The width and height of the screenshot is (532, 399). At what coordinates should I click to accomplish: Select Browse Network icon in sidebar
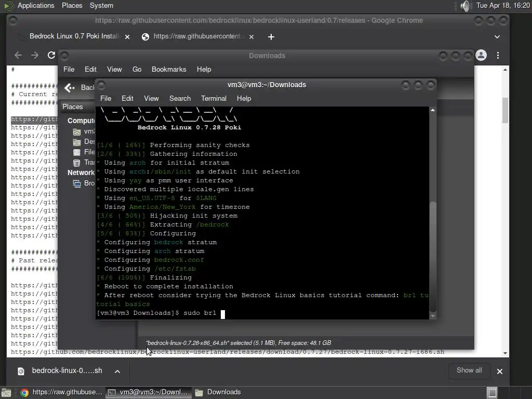(77, 183)
